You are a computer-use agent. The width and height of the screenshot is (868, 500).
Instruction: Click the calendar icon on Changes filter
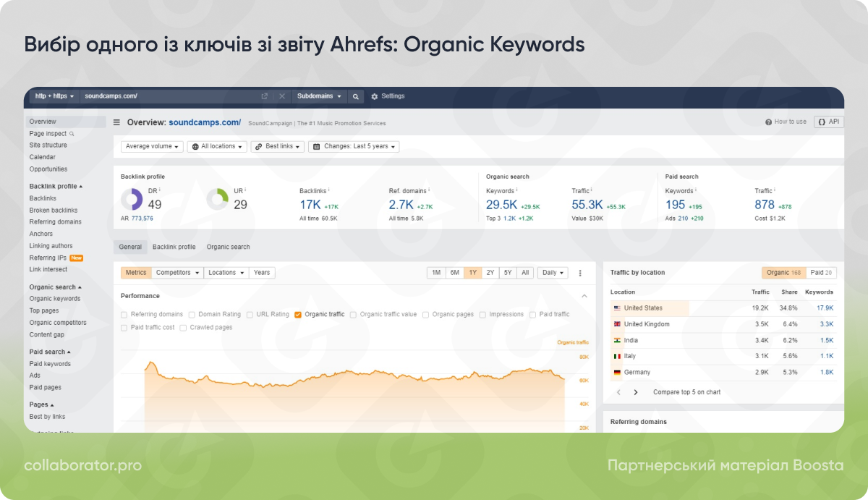(x=316, y=146)
